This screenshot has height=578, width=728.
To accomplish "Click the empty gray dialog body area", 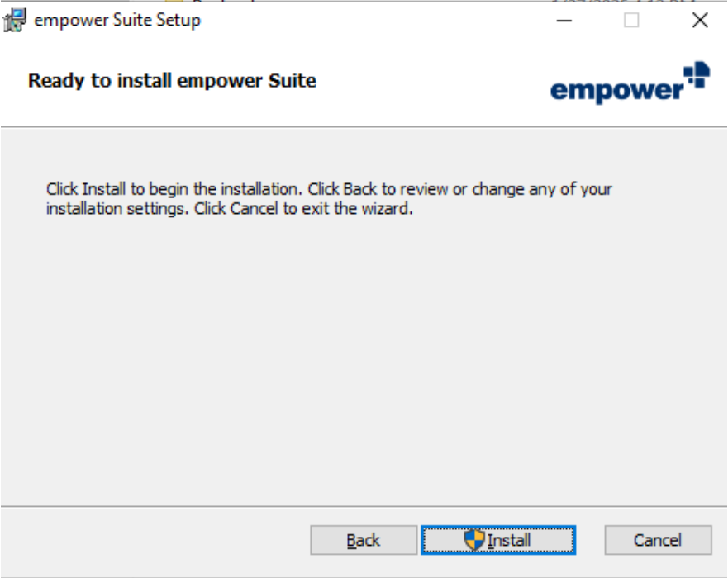I will click(364, 353).
